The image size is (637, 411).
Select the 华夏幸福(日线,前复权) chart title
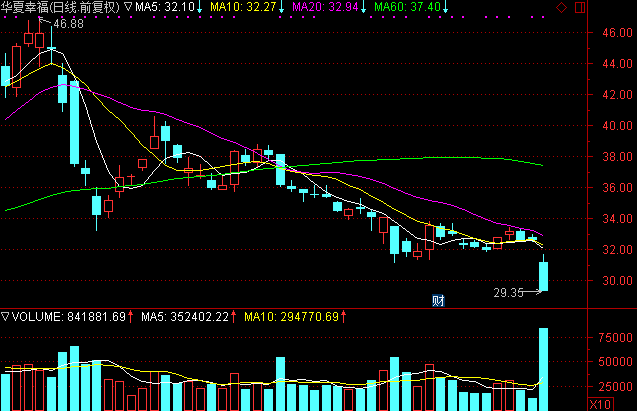point(61,7)
